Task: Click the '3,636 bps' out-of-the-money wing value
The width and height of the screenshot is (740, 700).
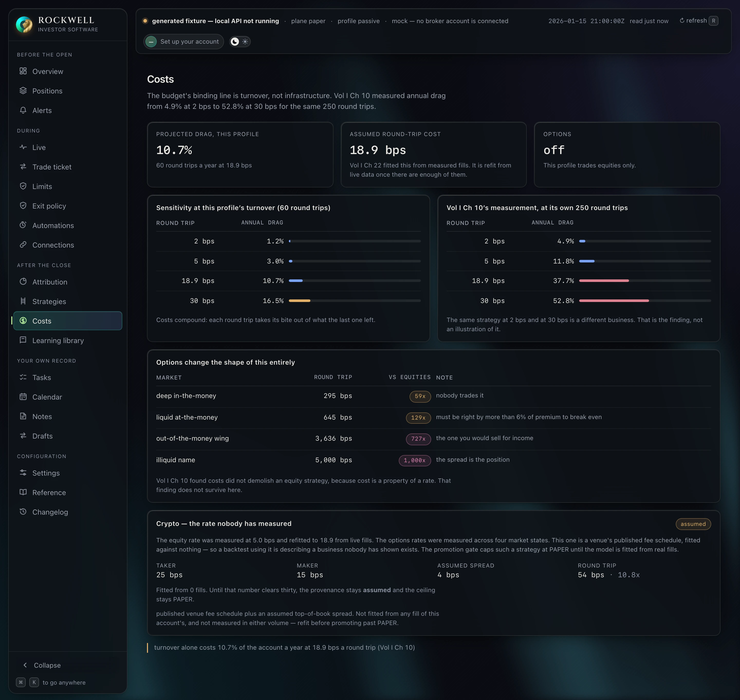Action: click(334, 438)
